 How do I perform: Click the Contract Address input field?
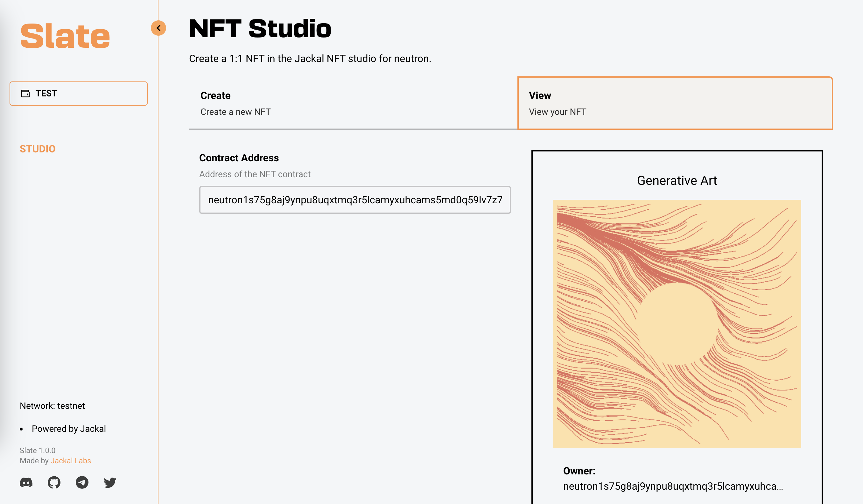(x=355, y=200)
